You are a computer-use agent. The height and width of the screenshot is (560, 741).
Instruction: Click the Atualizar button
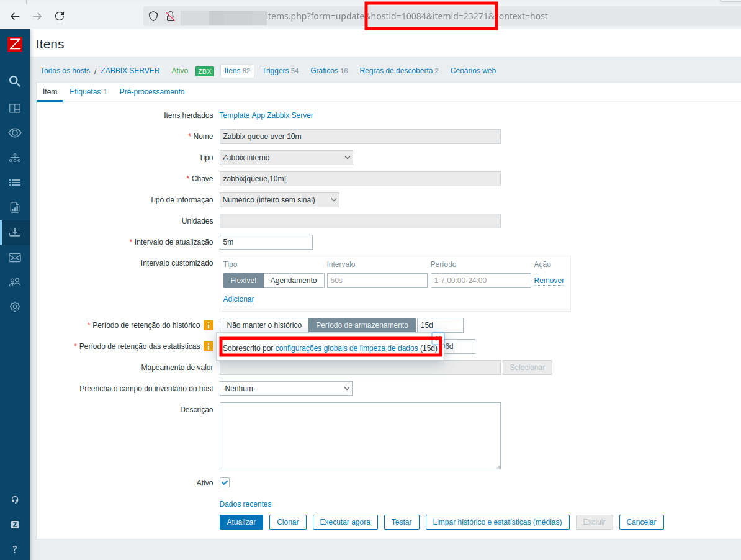coord(241,522)
